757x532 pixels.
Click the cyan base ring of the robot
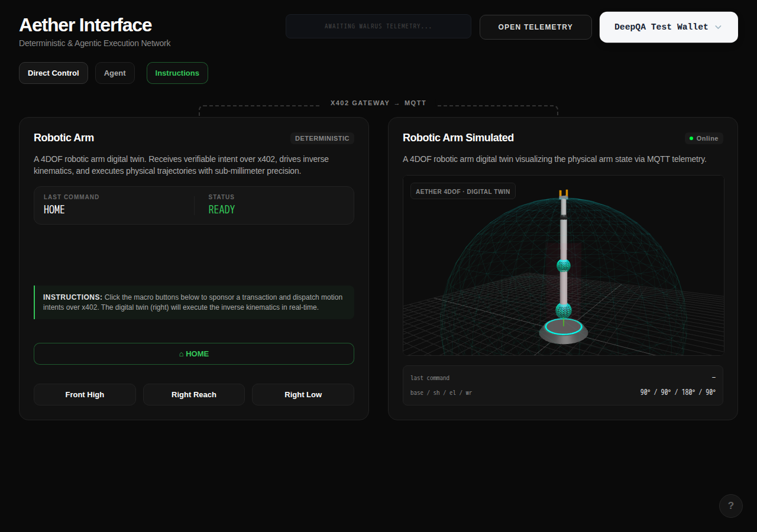(564, 326)
